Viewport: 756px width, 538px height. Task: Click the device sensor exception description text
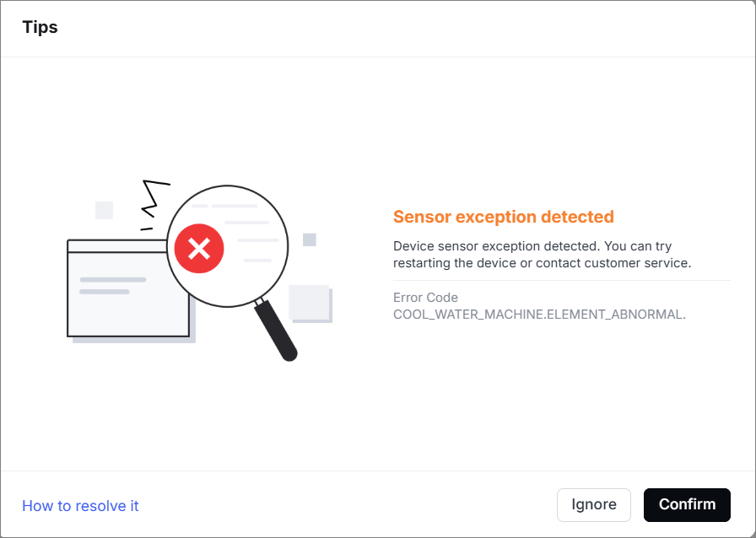click(543, 255)
